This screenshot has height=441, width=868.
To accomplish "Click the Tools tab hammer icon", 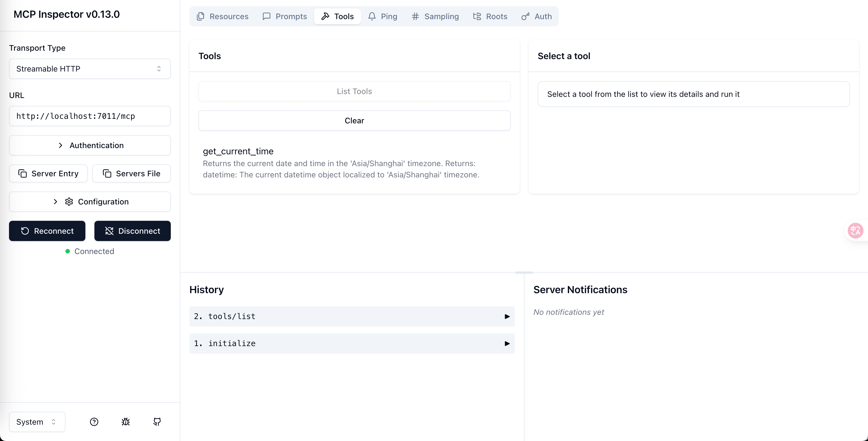I will pyautogui.click(x=325, y=16).
